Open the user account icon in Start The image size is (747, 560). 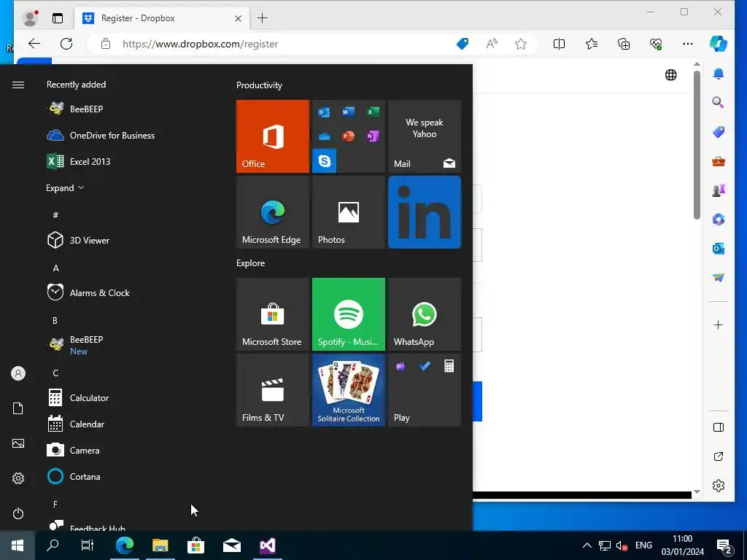[x=18, y=373]
